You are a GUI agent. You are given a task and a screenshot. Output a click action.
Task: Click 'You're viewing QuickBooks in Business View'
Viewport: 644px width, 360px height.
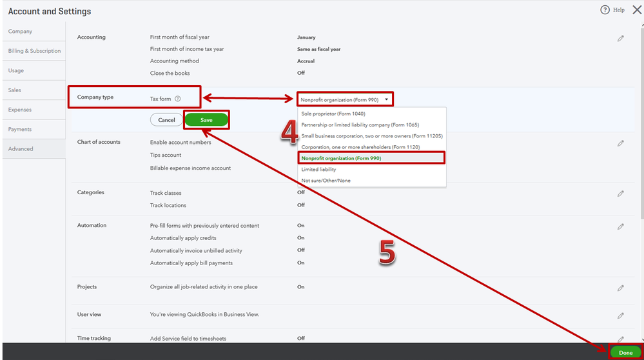pos(204,314)
